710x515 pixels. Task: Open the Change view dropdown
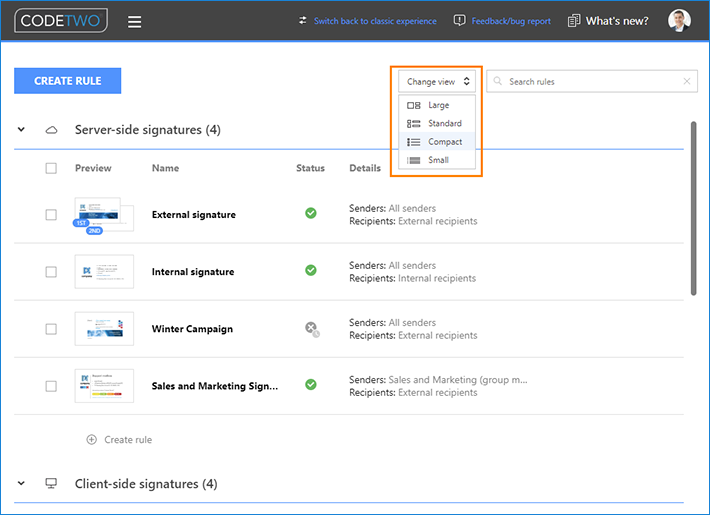437,82
